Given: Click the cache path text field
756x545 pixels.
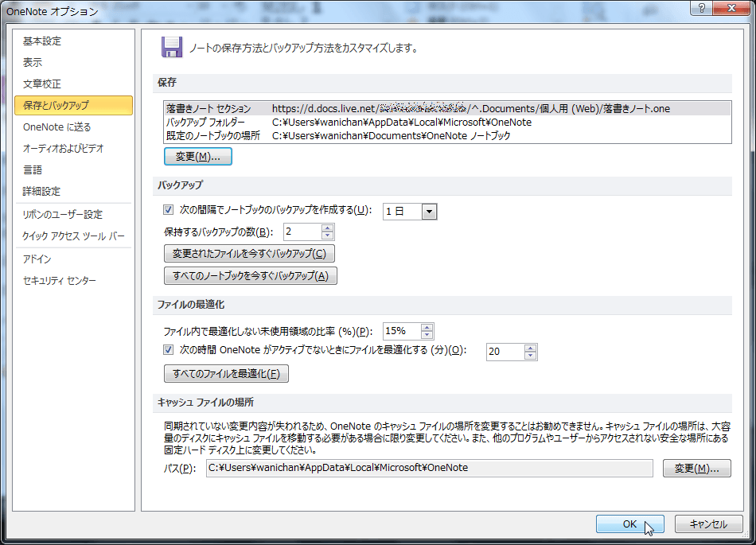Looking at the screenshot, I should click(429, 468).
